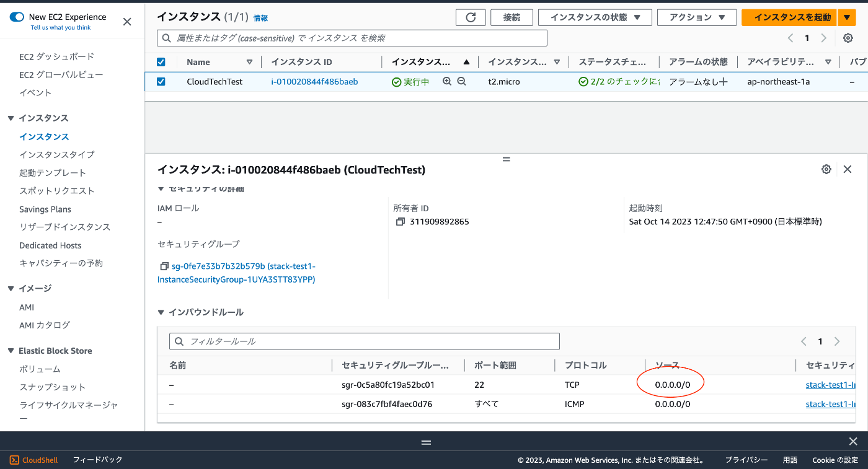Open スナップショット in sidebar
868x469 pixels.
click(53, 387)
